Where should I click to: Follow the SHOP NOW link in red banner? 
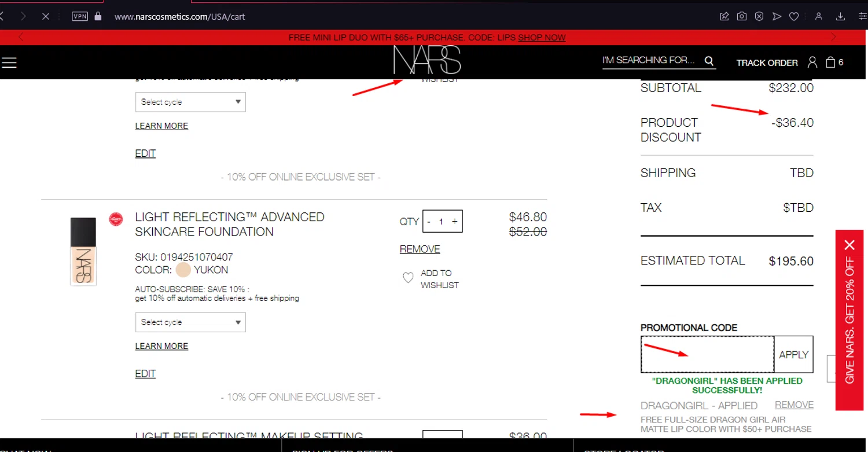click(x=542, y=38)
